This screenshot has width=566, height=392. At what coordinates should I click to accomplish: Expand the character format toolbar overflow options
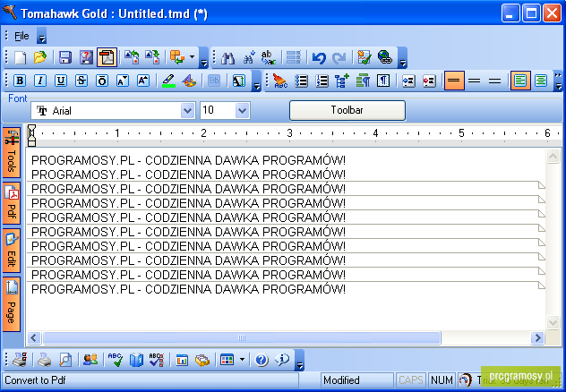[x=256, y=81]
